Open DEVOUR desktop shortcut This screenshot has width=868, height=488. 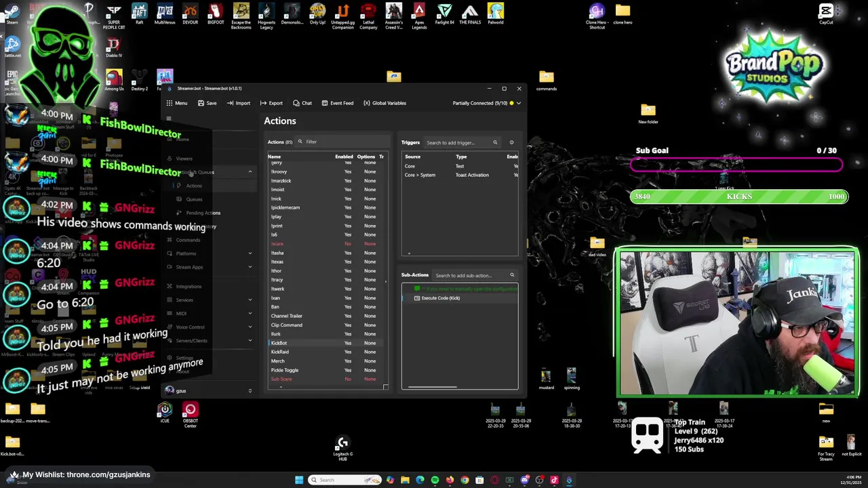pyautogui.click(x=190, y=14)
